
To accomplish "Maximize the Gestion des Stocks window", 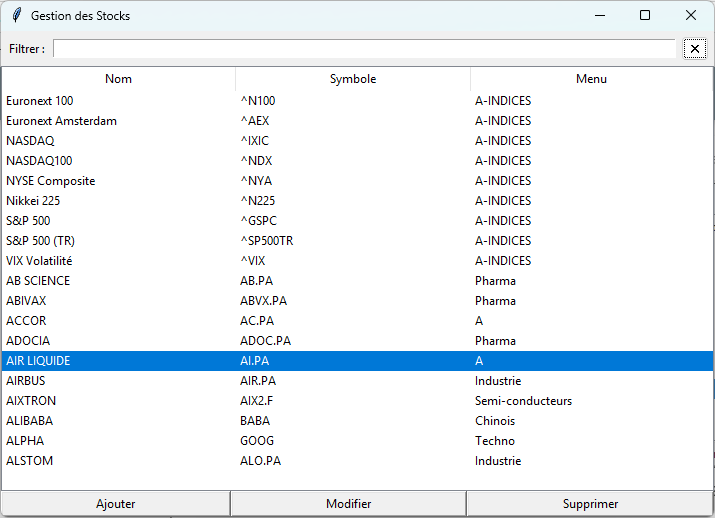I will (x=645, y=16).
